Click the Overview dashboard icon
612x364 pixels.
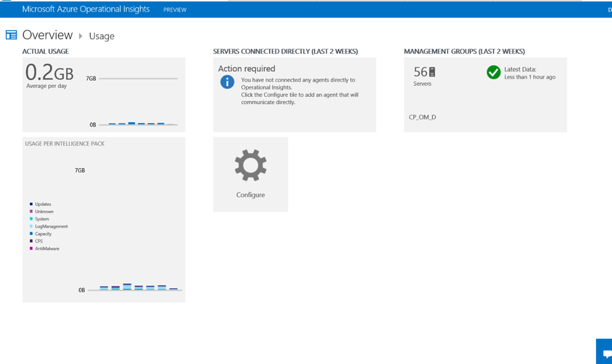pyautogui.click(x=11, y=35)
